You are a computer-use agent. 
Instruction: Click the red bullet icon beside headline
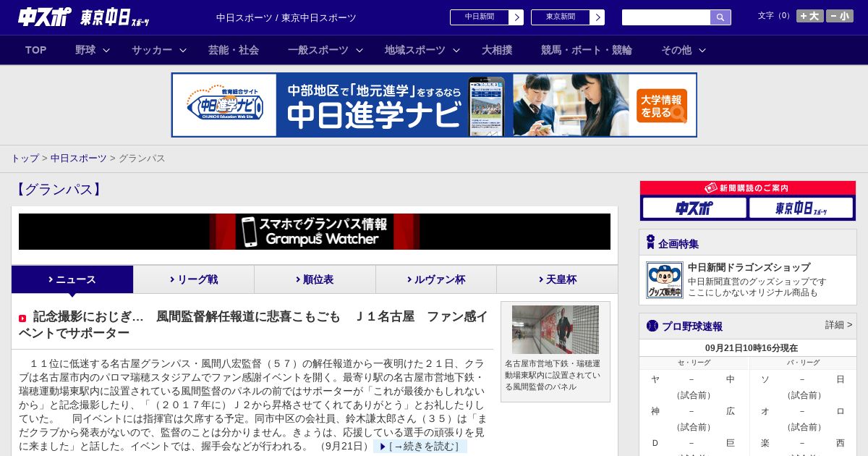tap(22, 318)
